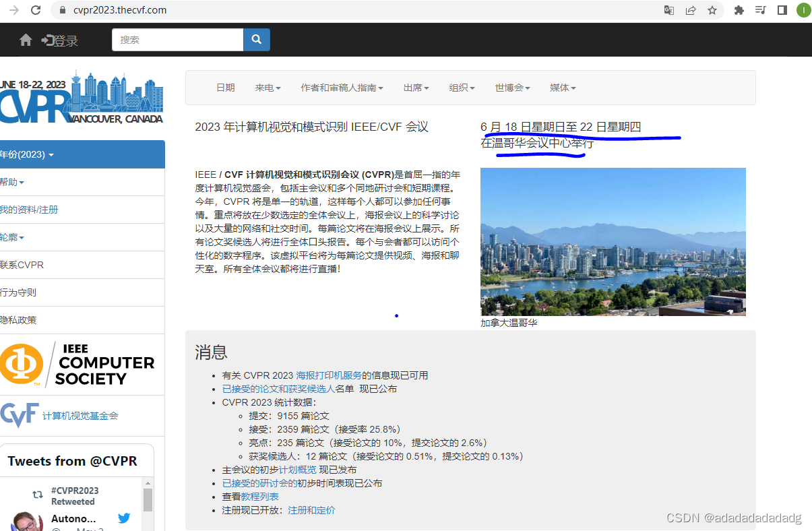Open the translate page icon
This screenshot has width=812, height=531.
tap(669, 10)
